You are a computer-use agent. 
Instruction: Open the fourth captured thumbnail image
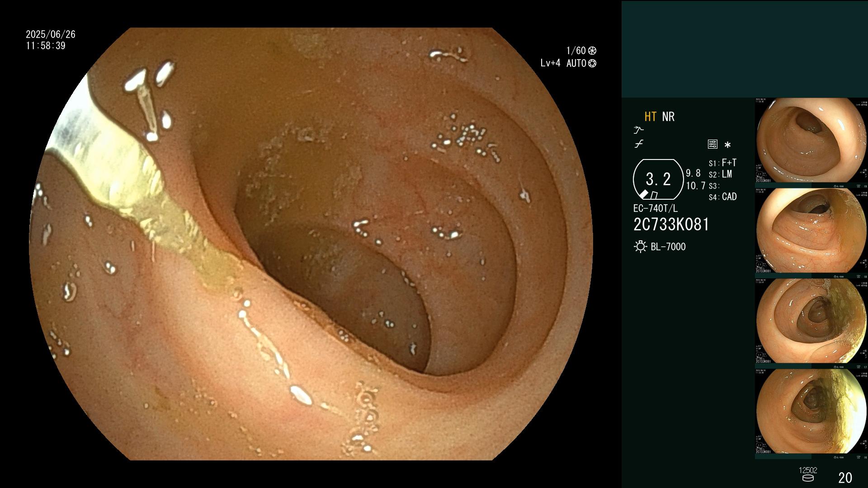811,411
